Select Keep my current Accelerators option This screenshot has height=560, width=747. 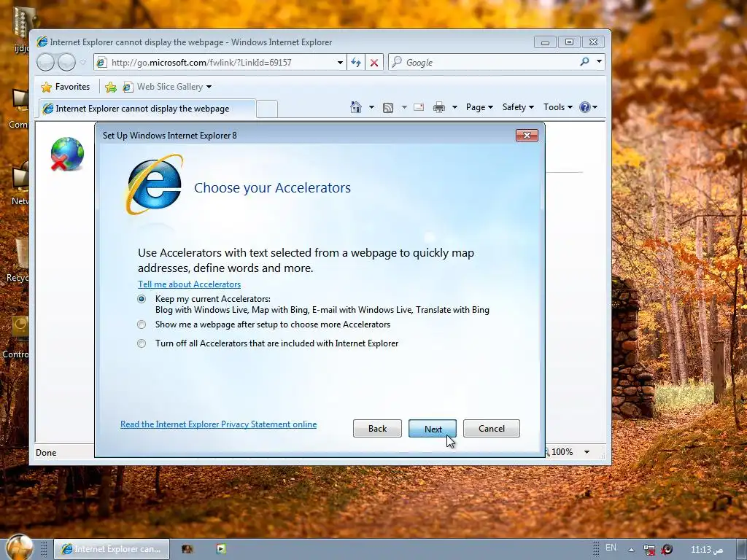(142, 299)
